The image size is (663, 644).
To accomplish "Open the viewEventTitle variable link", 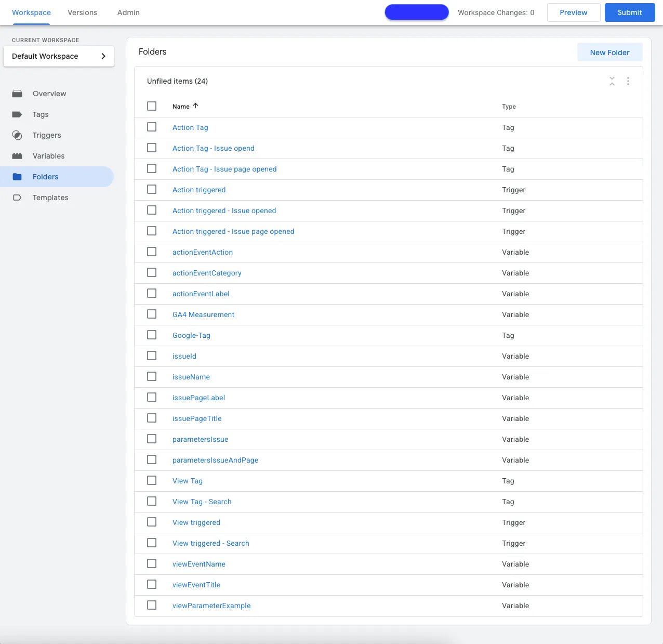I will (196, 585).
